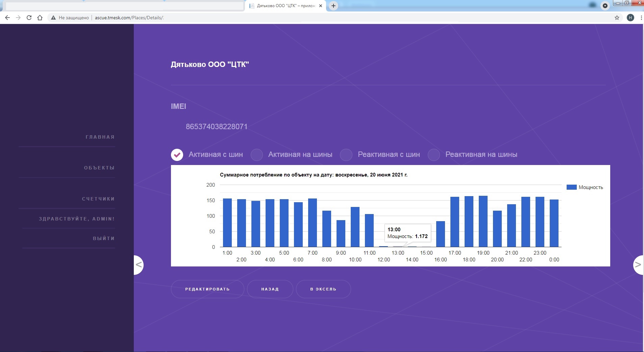
Task: Switch to the Дятьково ООО ЦТК tab
Action: click(286, 6)
